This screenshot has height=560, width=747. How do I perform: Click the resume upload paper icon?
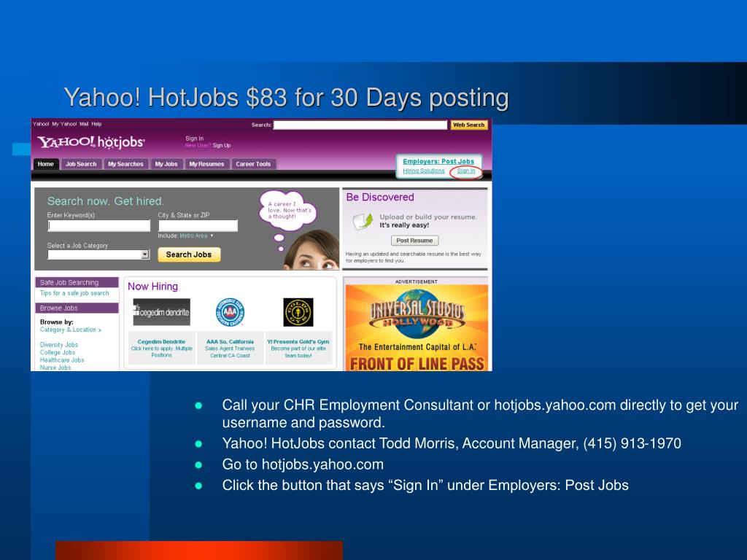tap(363, 221)
